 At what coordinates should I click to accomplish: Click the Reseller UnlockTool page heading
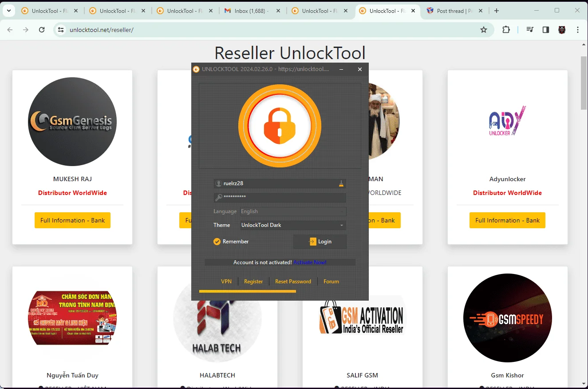coord(290,53)
